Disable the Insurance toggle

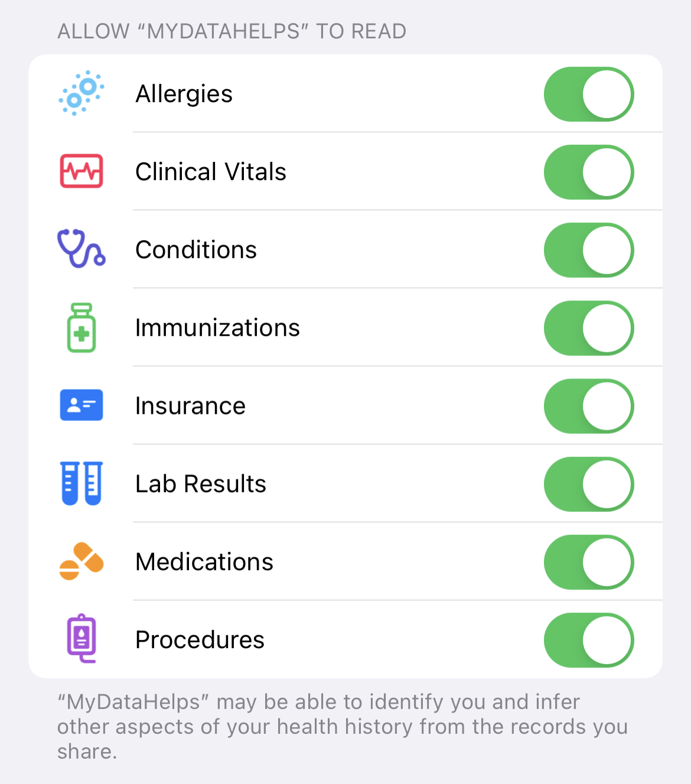click(x=589, y=406)
